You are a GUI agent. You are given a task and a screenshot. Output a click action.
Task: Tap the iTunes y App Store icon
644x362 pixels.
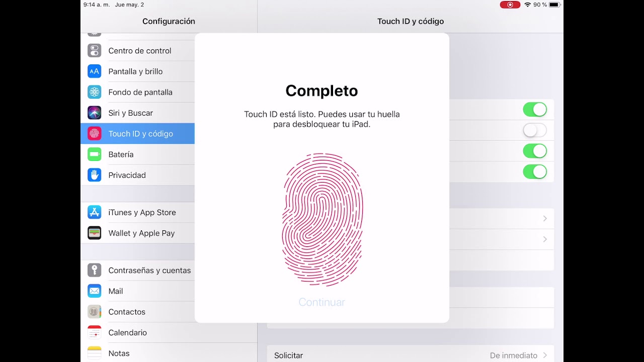tap(94, 212)
